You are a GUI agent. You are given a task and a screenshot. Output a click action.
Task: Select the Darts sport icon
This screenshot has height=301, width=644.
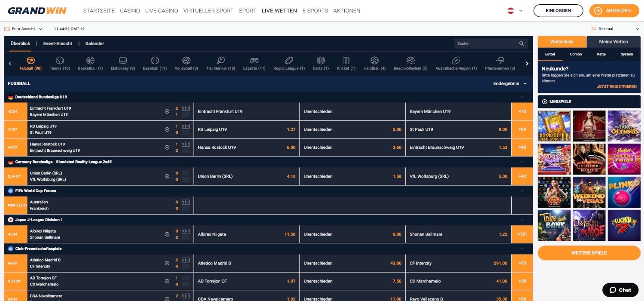click(320, 60)
